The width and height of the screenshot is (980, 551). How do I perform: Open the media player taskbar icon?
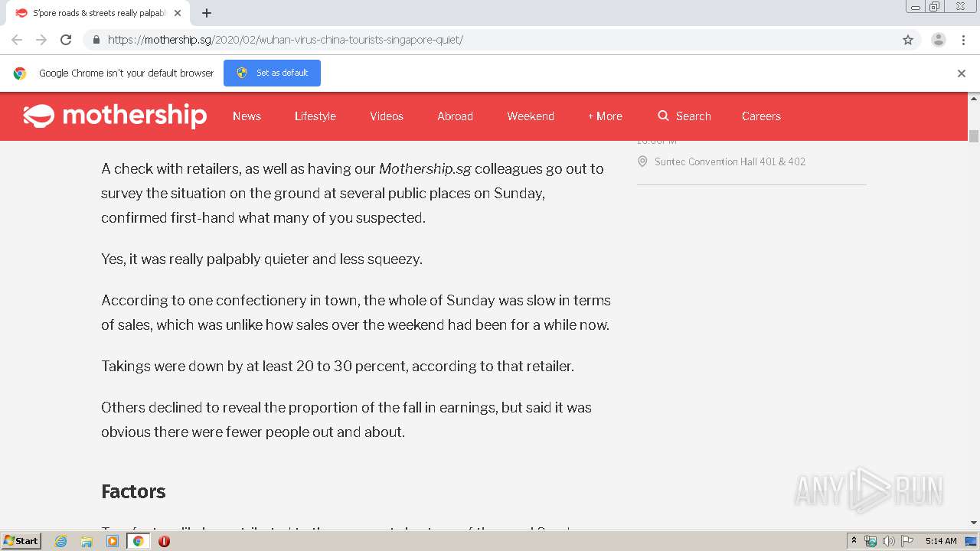pyautogui.click(x=113, y=541)
